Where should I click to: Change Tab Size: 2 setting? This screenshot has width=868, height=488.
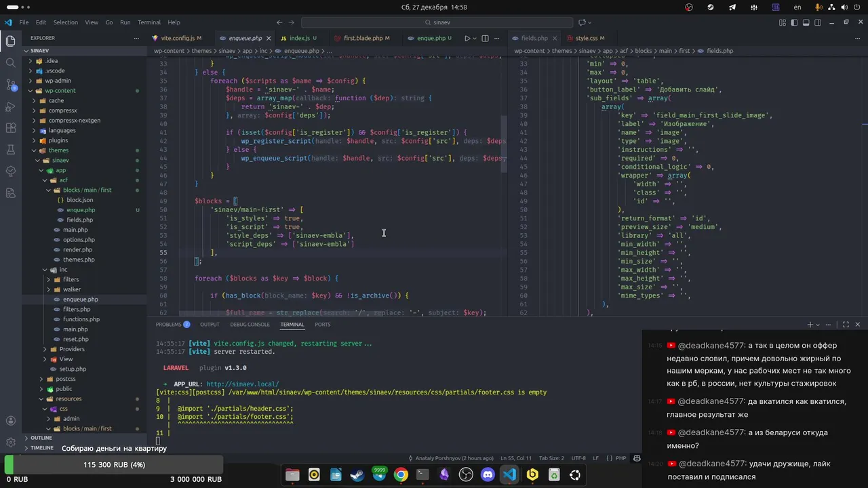(551, 458)
